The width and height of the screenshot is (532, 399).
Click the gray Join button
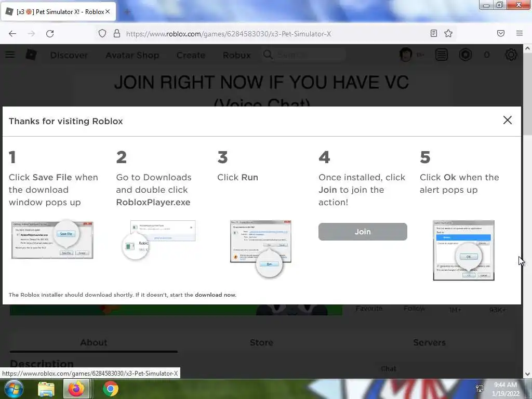363,232
